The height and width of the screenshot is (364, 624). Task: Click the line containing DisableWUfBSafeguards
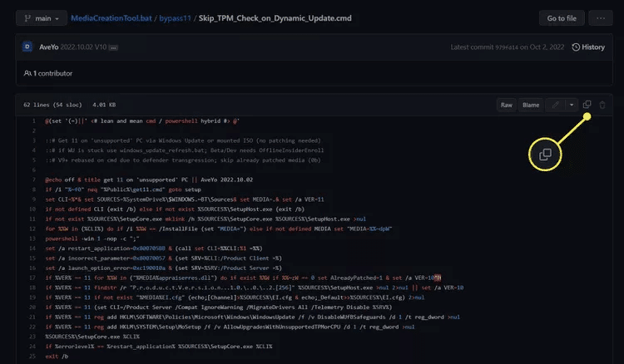[x=253, y=317]
